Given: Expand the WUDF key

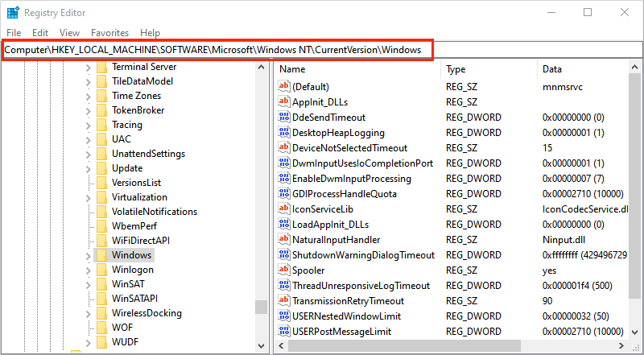Looking at the screenshot, I should point(88,342).
